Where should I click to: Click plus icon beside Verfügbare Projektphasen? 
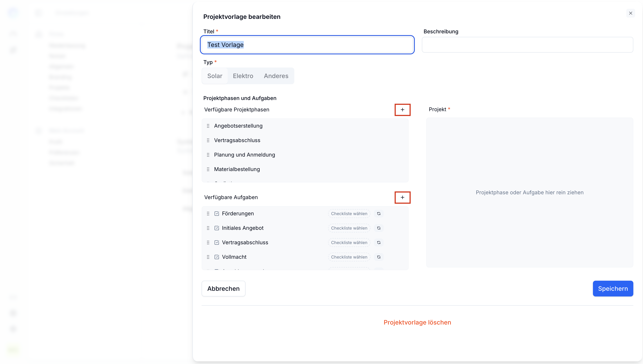pos(402,110)
